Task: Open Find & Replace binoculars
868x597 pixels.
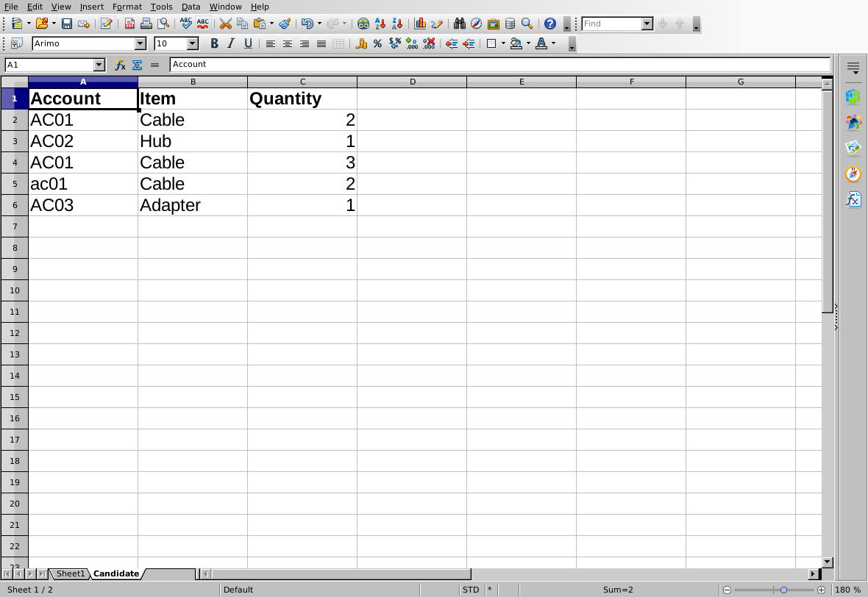Action: (x=460, y=24)
